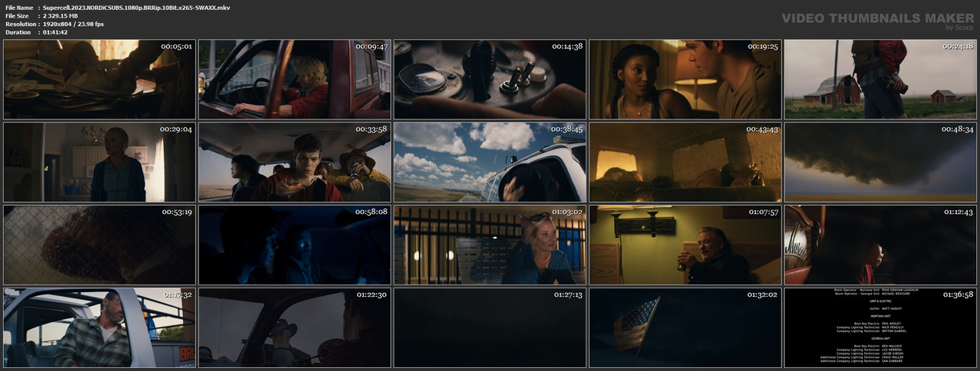
Task: Open the thumbnail timestamped 00:29:04
Action: click(x=100, y=161)
